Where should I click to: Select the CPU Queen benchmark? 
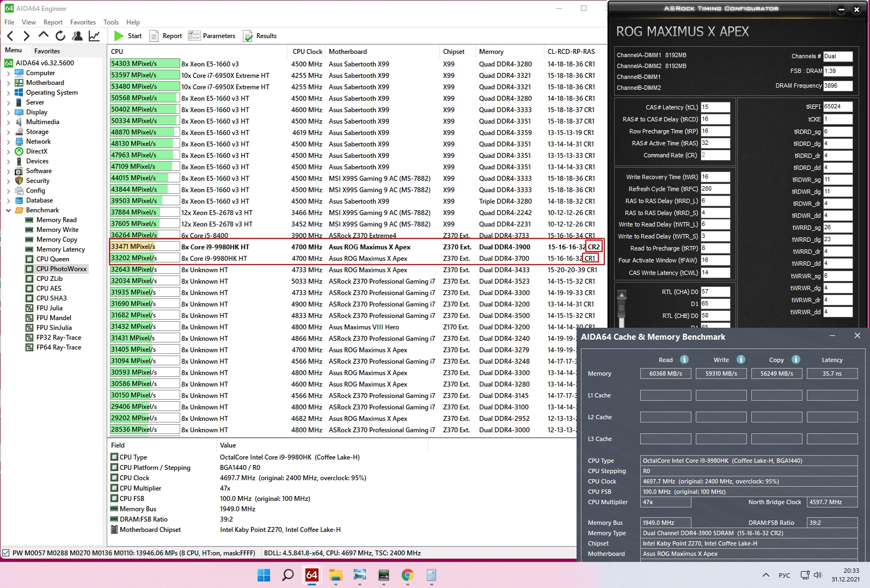coord(52,259)
